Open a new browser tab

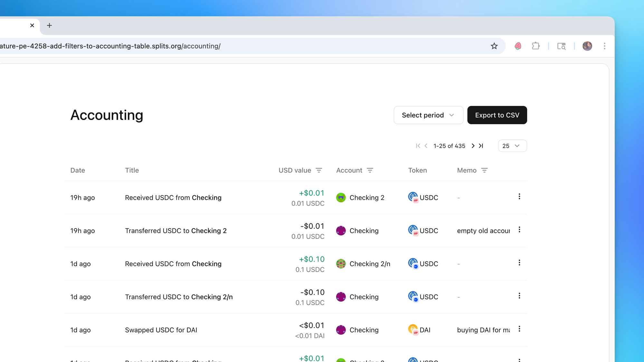click(x=49, y=25)
